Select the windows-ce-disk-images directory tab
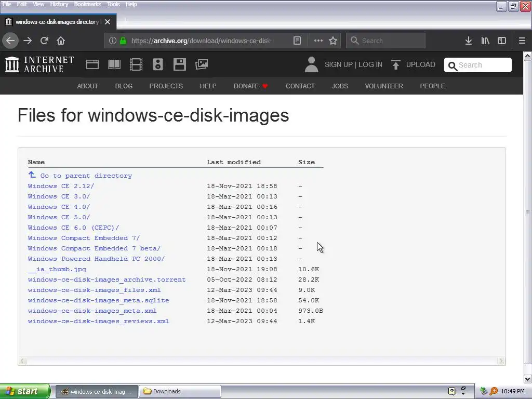Image resolution: width=532 pixels, height=399 pixels. point(58,22)
